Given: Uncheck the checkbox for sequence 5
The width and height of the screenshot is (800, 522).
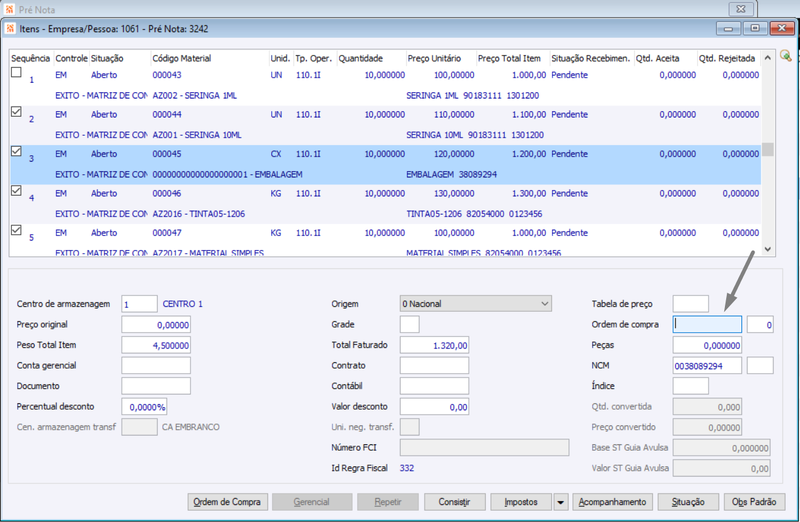Looking at the screenshot, I should coord(16,230).
